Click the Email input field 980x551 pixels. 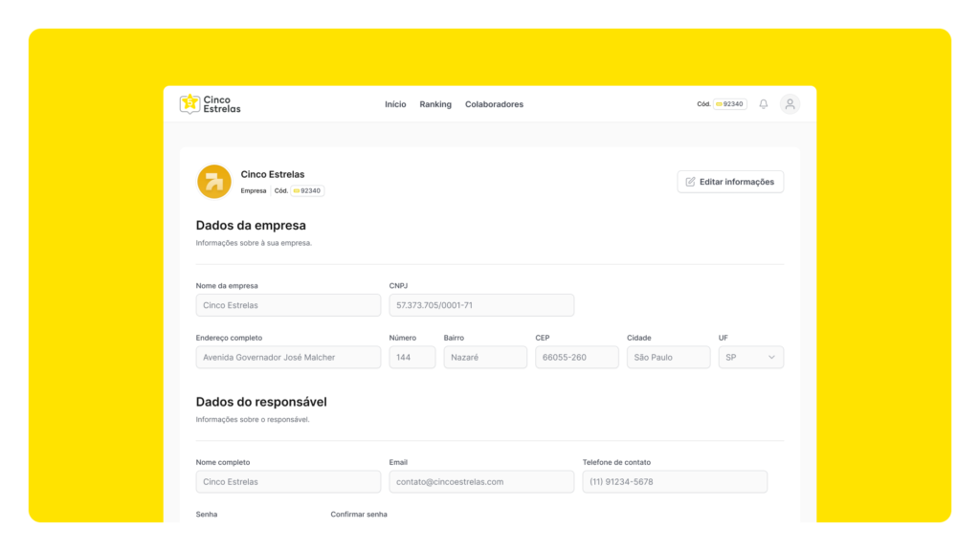480,481
